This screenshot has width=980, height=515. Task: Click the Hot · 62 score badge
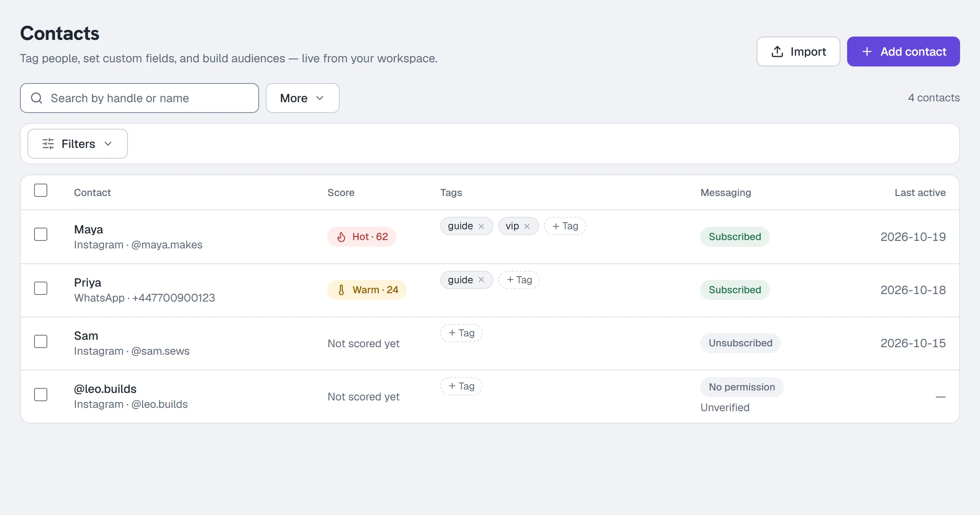click(362, 237)
